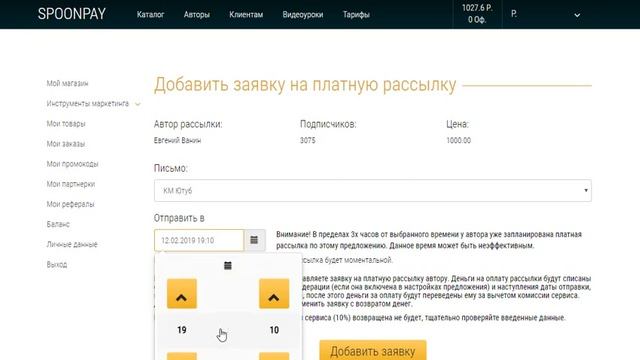Viewport: 640px width, 360px height.
Task: Open the Видеоуроки menu item
Action: pyautogui.click(x=303, y=15)
